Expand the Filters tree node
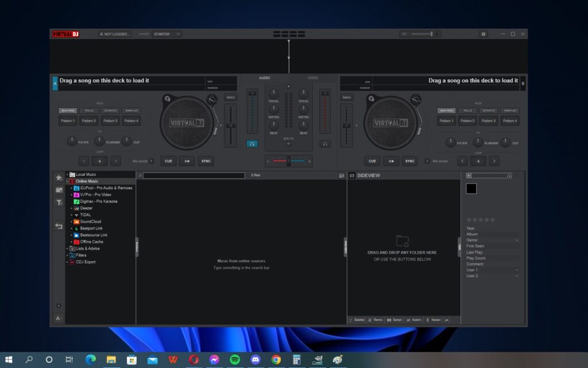Screen dimensions: 588x368 (67, 255)
